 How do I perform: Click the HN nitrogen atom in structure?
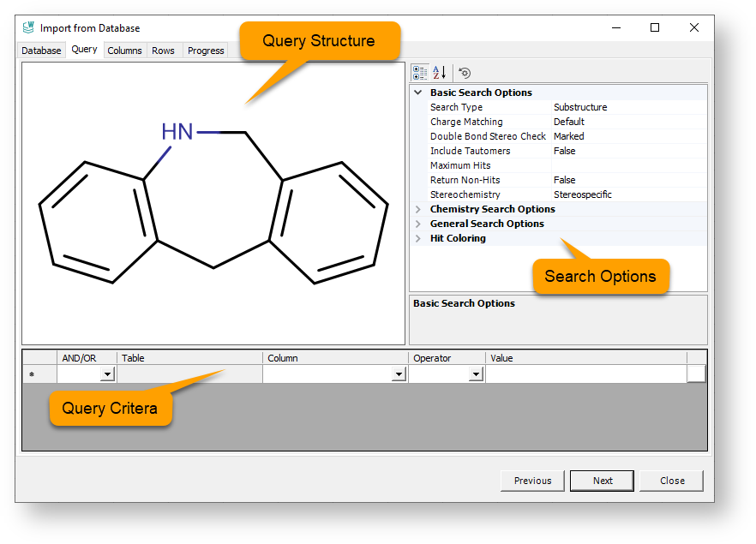177,132
